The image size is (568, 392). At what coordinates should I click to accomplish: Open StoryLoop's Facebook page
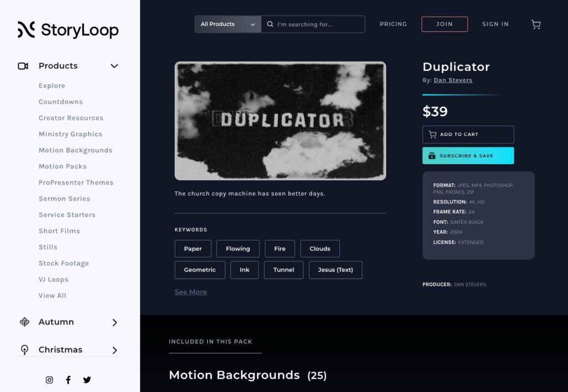pyautogui.click(x=68, y=380)
